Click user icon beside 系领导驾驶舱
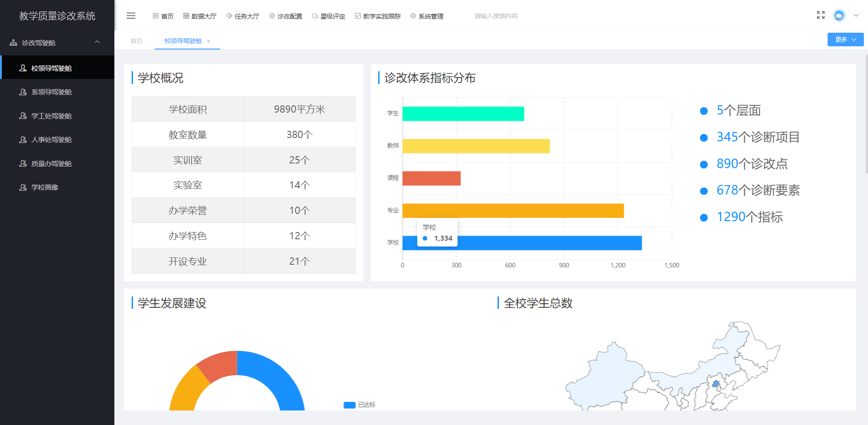 coord(23,92)
